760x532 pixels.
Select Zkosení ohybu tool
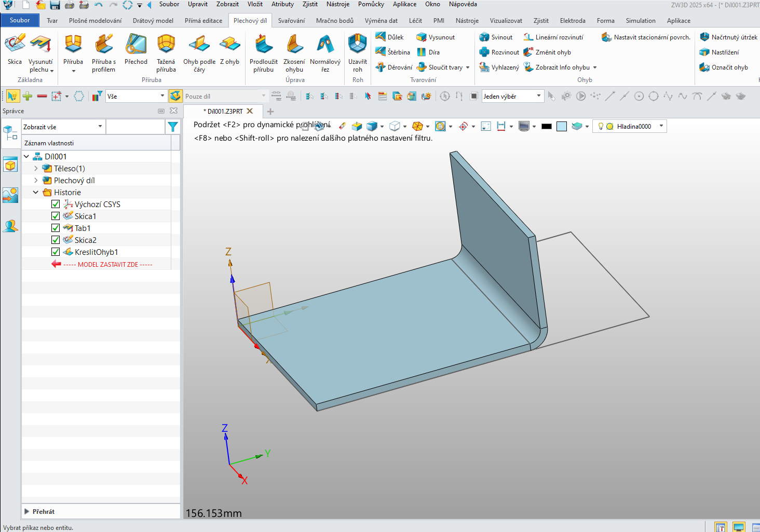294,53
